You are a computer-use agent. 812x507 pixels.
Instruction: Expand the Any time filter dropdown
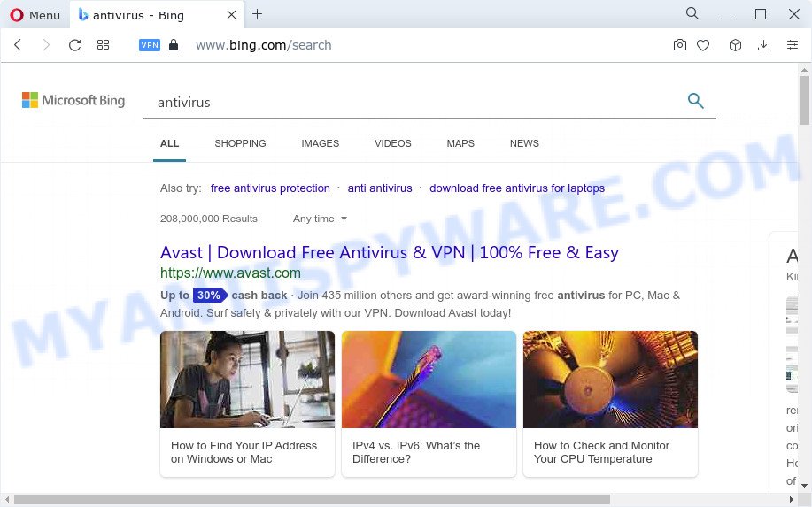320,219
